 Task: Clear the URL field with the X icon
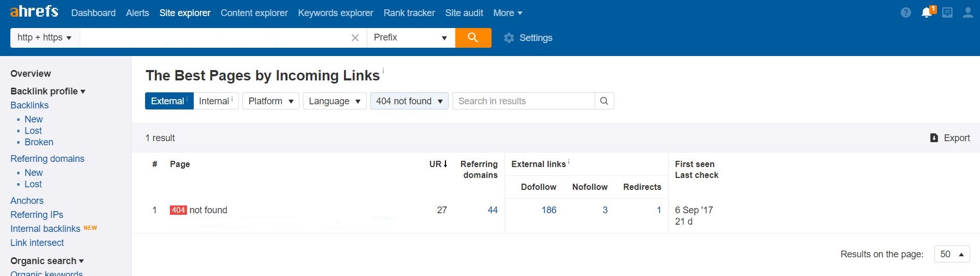[355, 38]
